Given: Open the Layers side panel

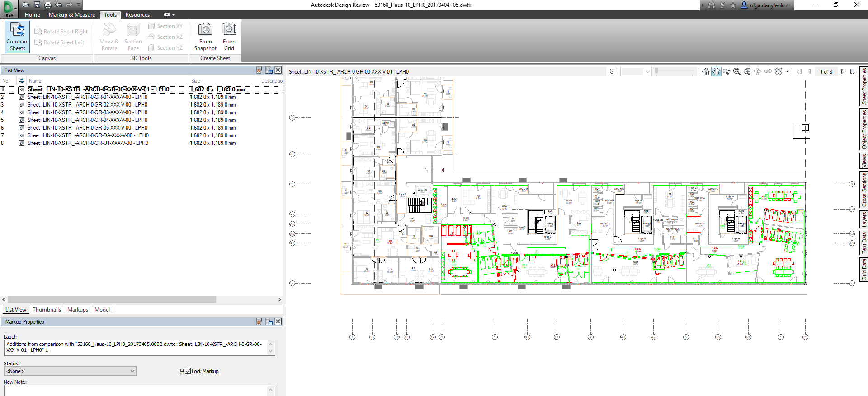Looking at the screenshot, I should click(x=863, y=219).
